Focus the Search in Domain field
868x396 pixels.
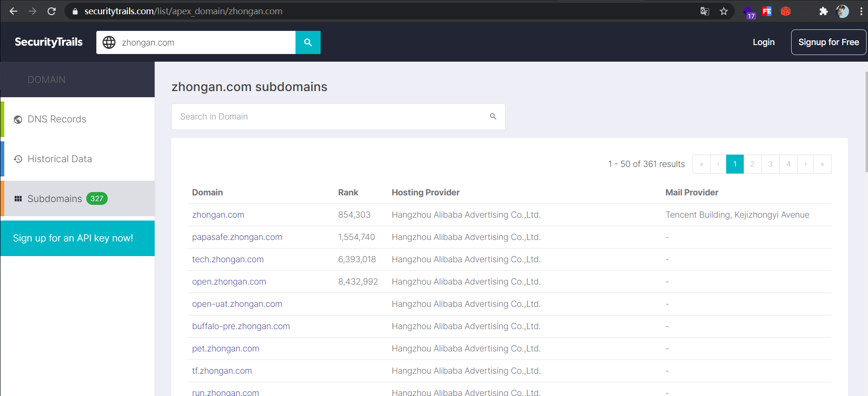click(x=338, y=117)
